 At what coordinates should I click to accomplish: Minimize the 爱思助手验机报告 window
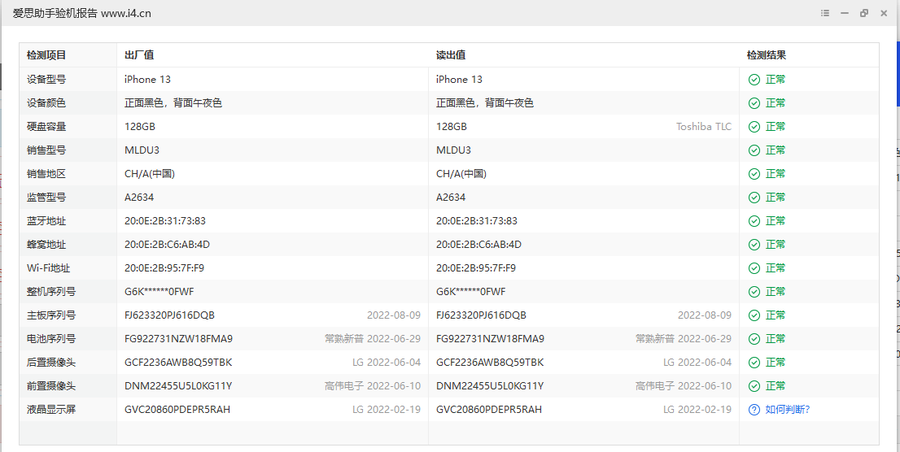pyautogui.click(x=844, y=13)
